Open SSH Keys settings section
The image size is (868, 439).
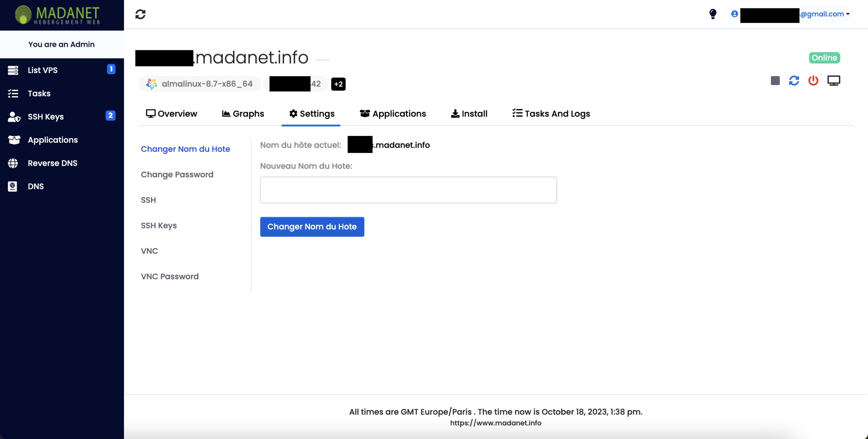[159, 225]
